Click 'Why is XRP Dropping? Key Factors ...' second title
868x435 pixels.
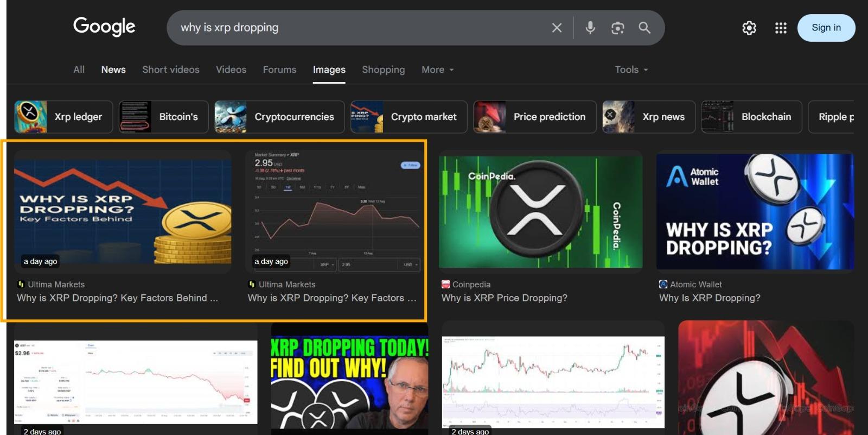(x=332, y=298)
